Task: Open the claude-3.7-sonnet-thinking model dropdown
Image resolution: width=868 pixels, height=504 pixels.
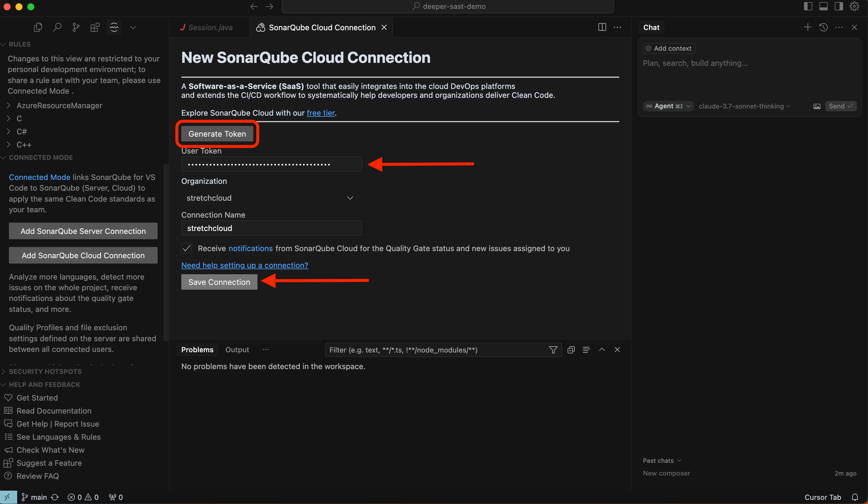Action: [x=744, y=106]
